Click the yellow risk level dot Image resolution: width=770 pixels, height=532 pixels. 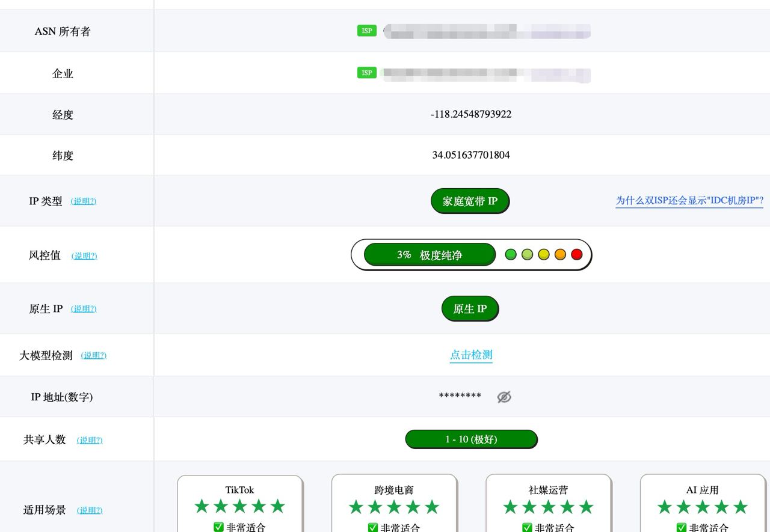pos(544,255)
